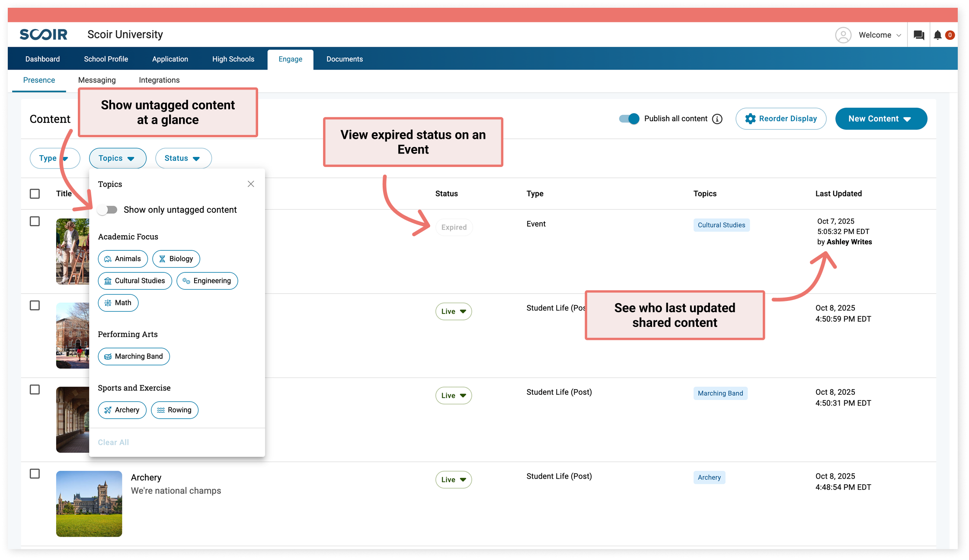969x560 pixels.
Task: Open the Archery castle thumbnail image
Action: 89,504
